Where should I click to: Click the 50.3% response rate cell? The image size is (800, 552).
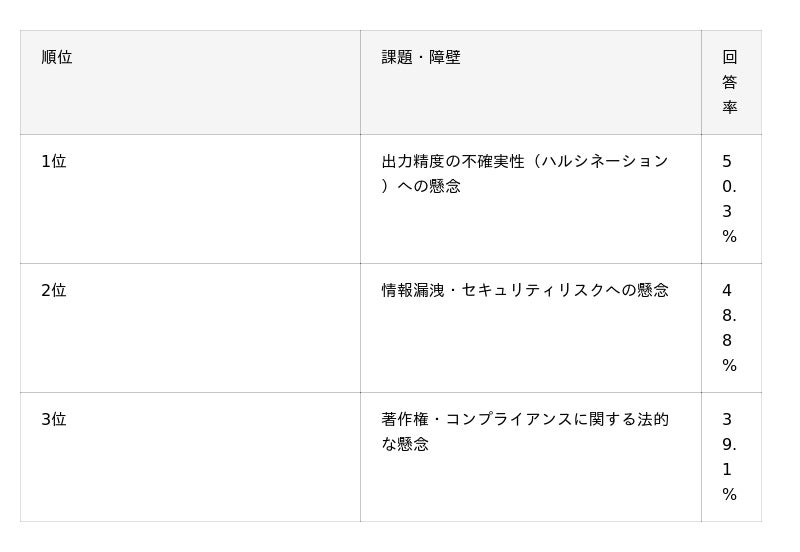tap(730, 199)
